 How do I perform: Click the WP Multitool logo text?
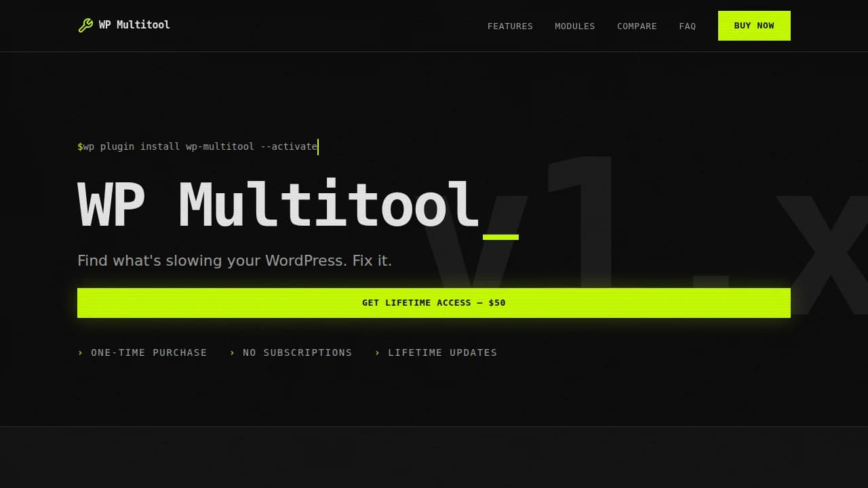point(134,25)
